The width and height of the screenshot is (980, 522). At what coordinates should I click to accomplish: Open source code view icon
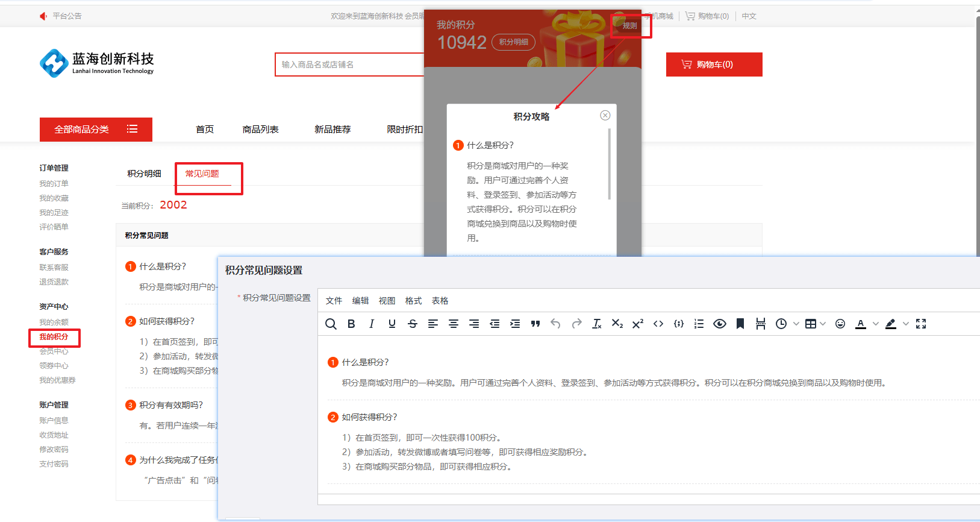658,324
